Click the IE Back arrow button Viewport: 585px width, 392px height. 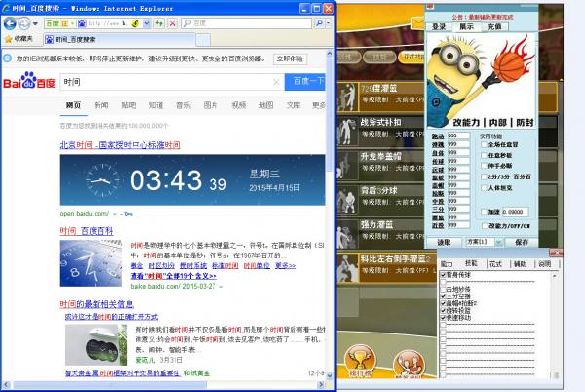tap(10, 23)
